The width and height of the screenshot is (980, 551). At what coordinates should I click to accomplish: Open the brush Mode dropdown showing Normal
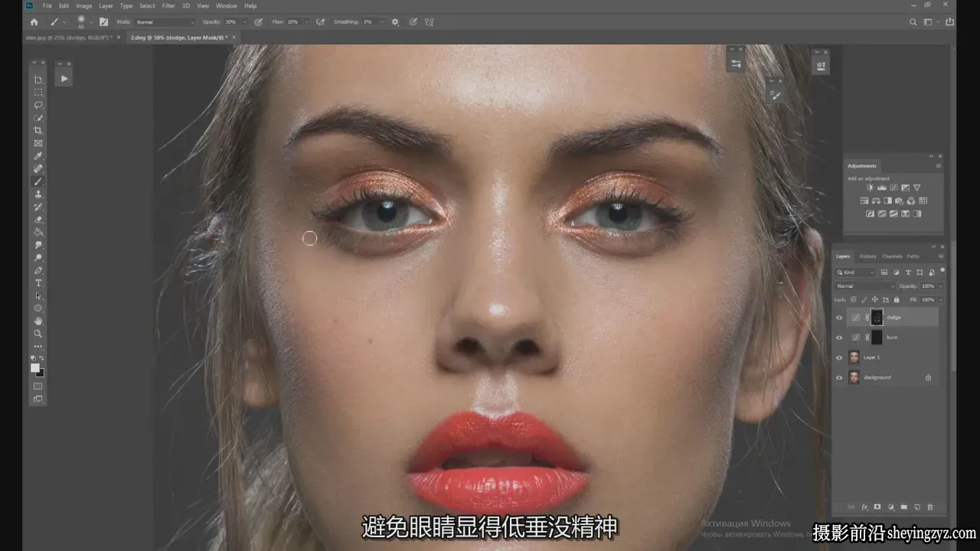point(165,22)
